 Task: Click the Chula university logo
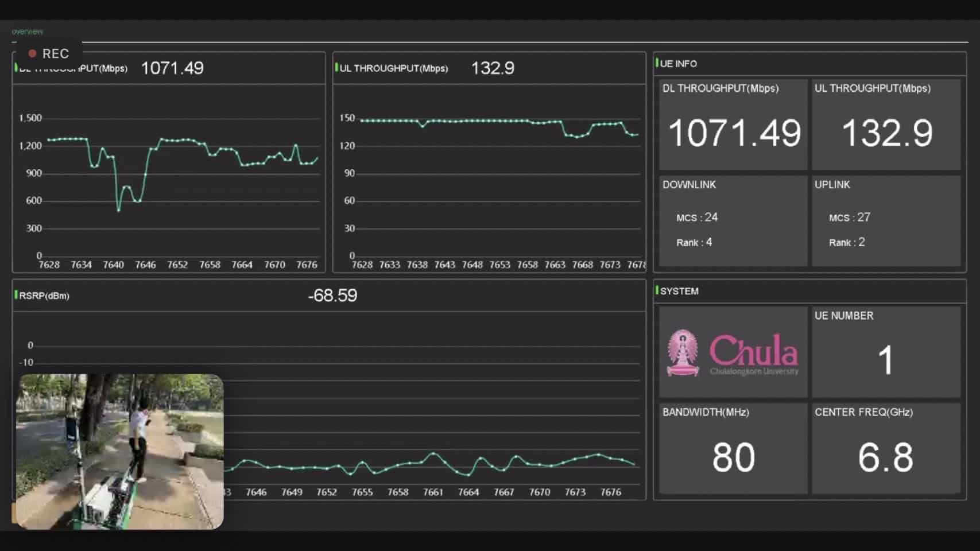pyautogui.click(x=733, y=352)
